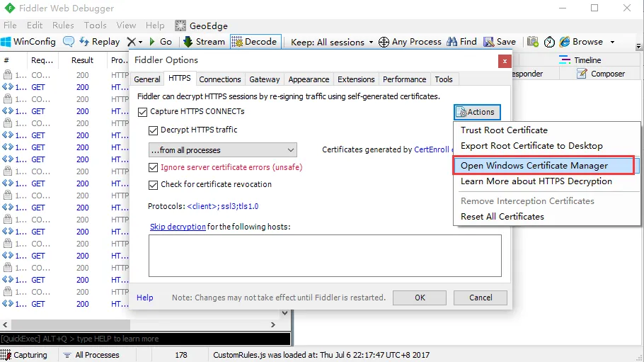Switch to the Connections tab

coord(219,79)
